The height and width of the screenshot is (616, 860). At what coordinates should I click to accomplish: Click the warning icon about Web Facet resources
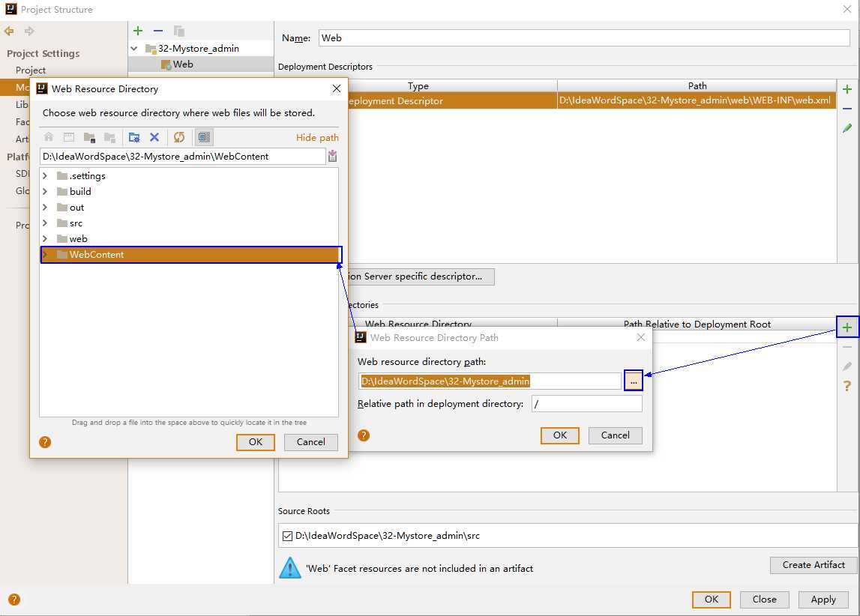click(x=289, y=568)
